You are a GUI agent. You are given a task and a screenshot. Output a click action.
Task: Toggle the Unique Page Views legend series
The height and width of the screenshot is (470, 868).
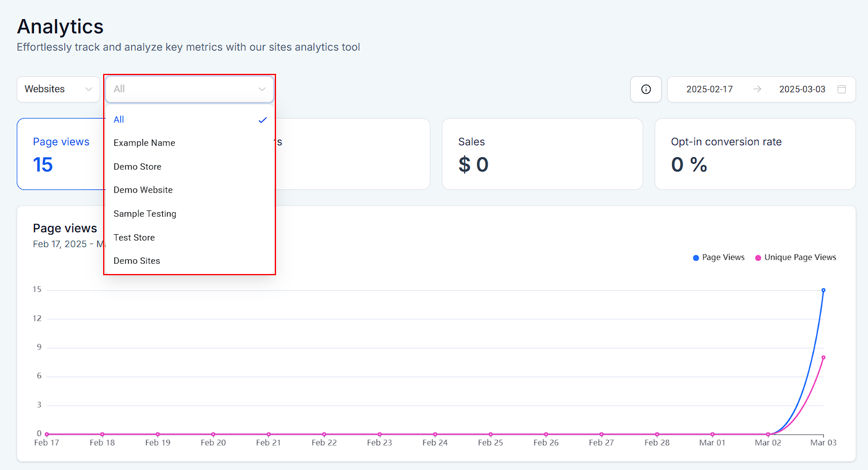[795, 257]
